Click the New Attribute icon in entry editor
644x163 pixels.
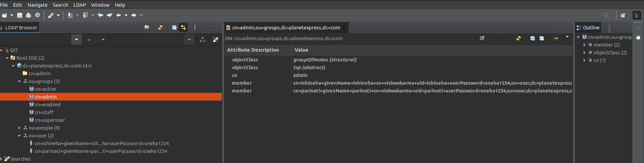[482, 38]
